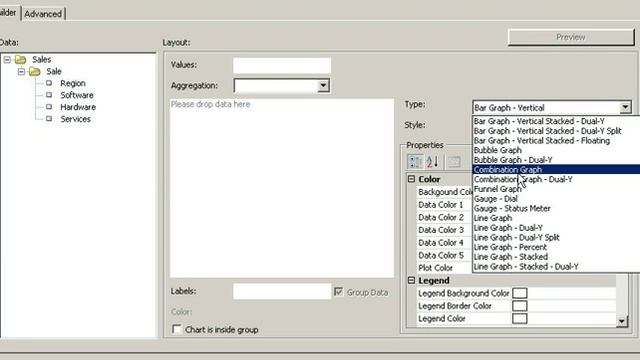The height and width of the screenshot is (360, 640).
Task: Collapse the Color property group
Action: coord(411,179)
